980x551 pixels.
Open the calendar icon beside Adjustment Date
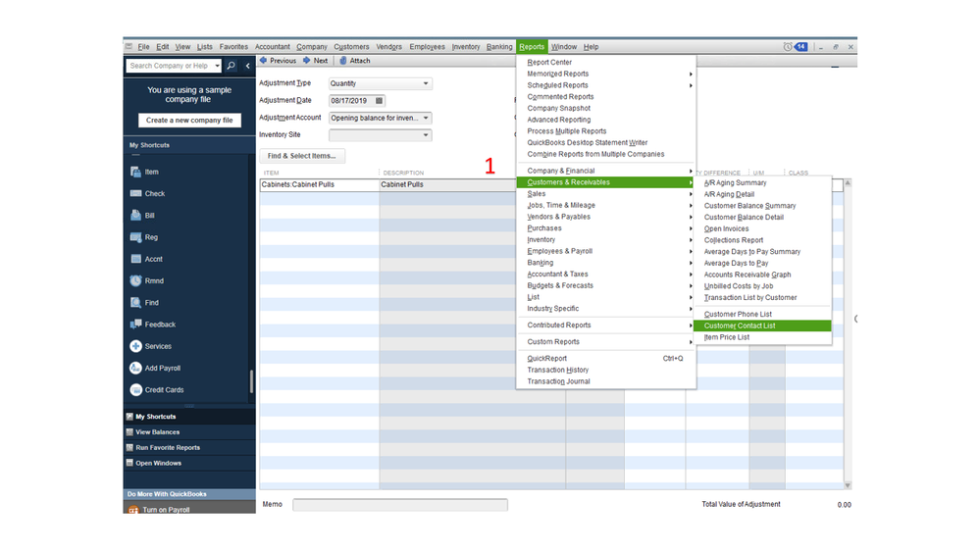(x=379, y=101)
